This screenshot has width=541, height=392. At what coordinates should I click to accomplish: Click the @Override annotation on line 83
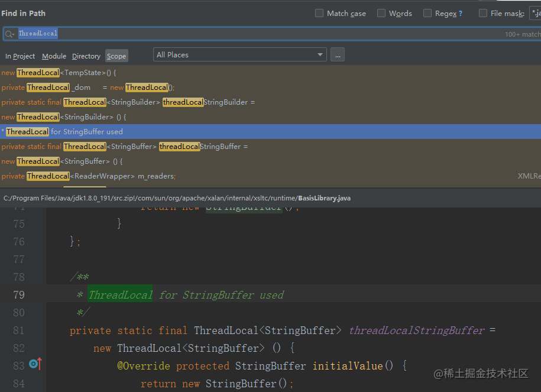(144, 366)
